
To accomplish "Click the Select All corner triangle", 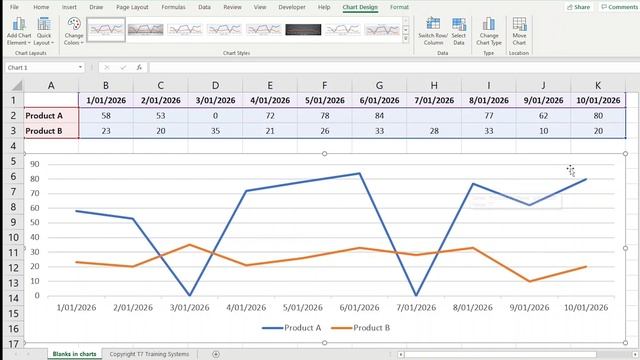I will (x=17, y=85).
